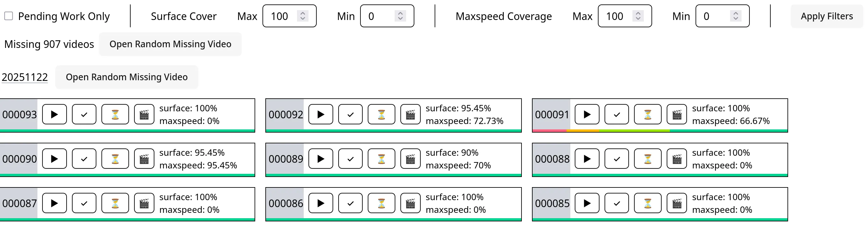868x229 pixels.
Task: Play video 000089
Action: [x=321, y=159]
